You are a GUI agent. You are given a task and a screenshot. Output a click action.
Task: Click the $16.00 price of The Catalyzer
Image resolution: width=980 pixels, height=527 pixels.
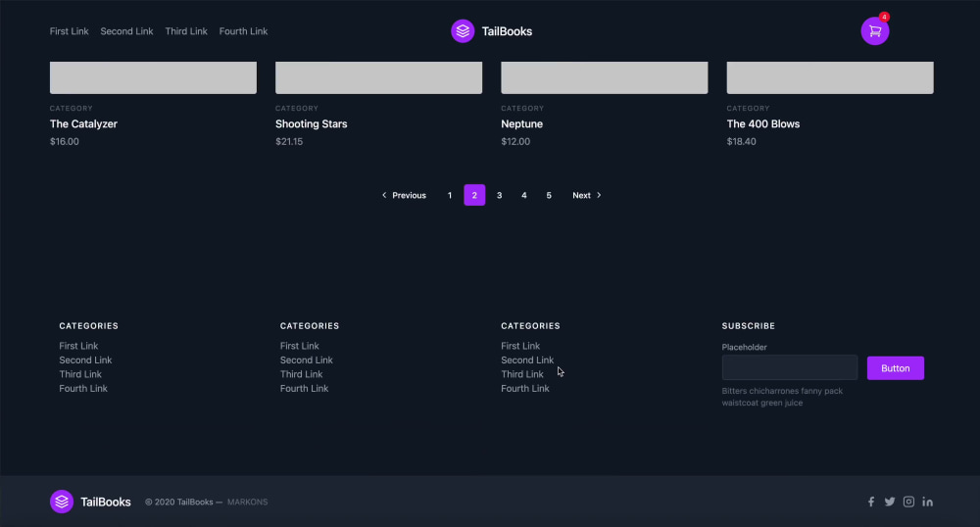[x=65, y=142]
